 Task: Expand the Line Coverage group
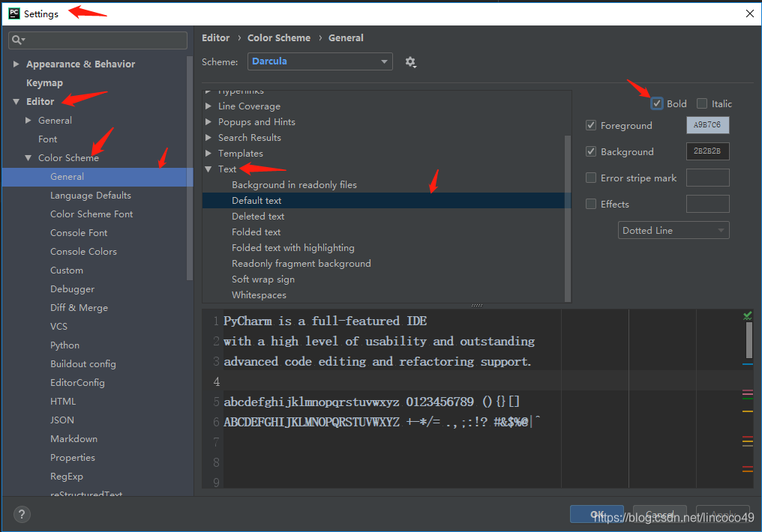[x=208, y=106]
